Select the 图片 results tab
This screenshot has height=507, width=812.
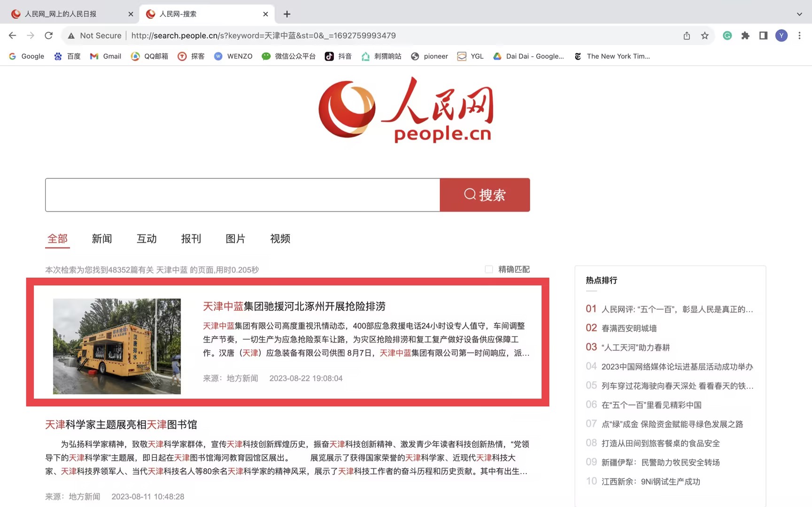pos(235,239)
